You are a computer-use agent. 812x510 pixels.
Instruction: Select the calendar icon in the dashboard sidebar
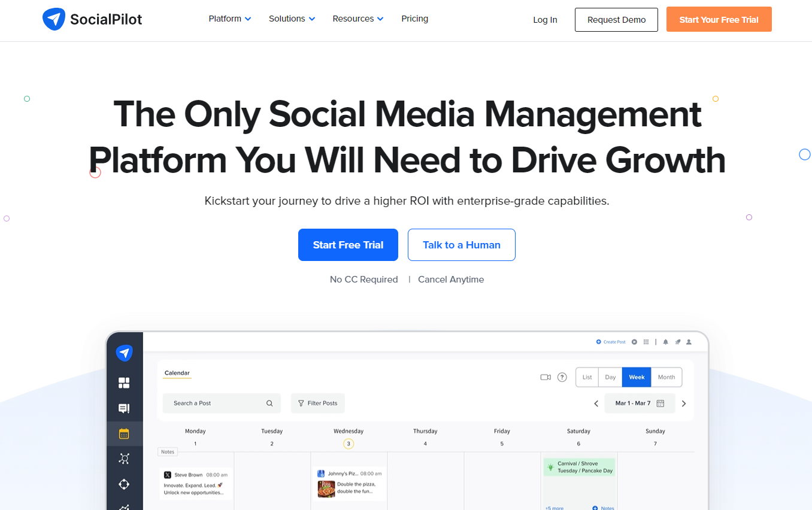click(x=124, y=434)
